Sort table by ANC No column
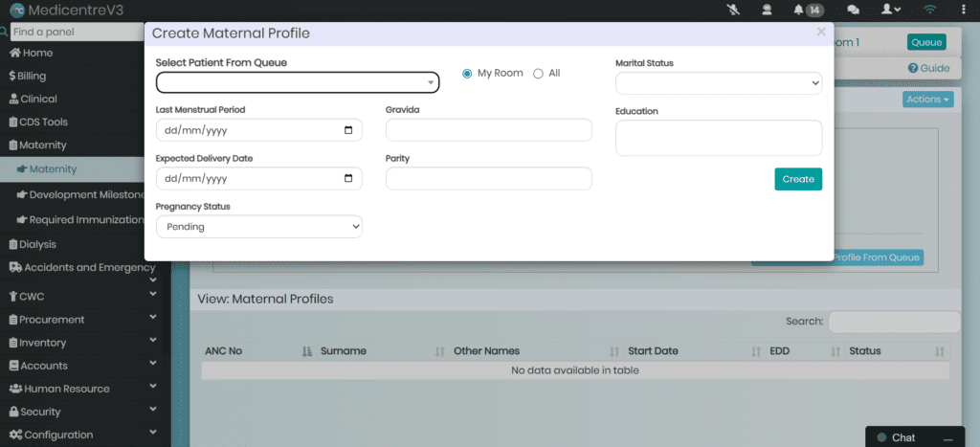980x447 pixels. [x=258, y=351]
